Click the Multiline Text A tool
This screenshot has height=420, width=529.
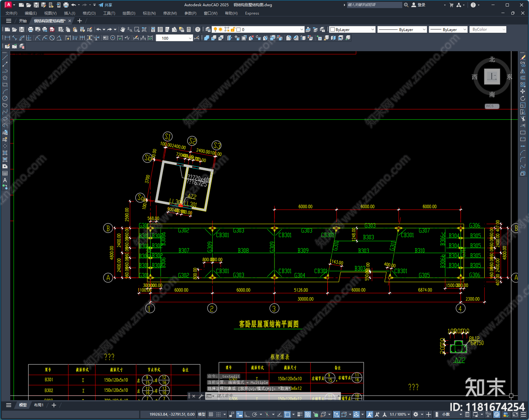(x=5, y=180)
